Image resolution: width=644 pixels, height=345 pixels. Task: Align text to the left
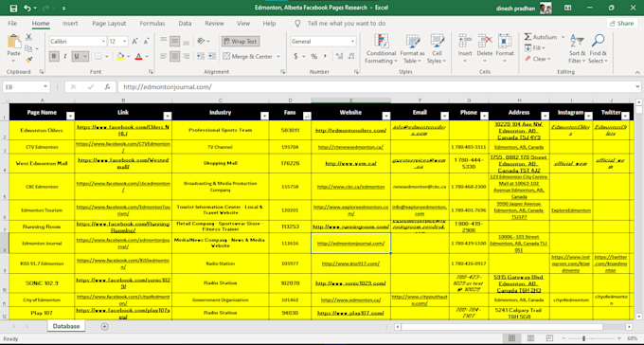click(x=164, y=56)
